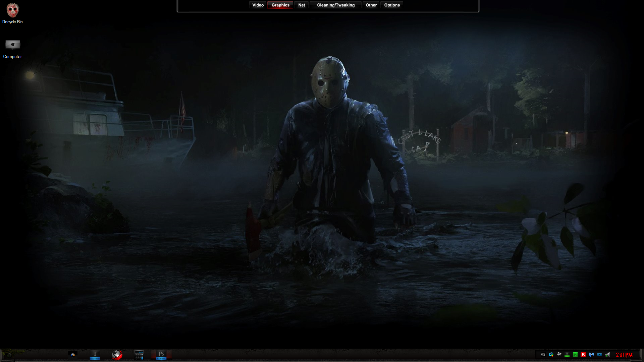Viewport: 644px width, 362px height.
Task: Open the Firefox thumbnail in taskbar
Action: point(73,355)
